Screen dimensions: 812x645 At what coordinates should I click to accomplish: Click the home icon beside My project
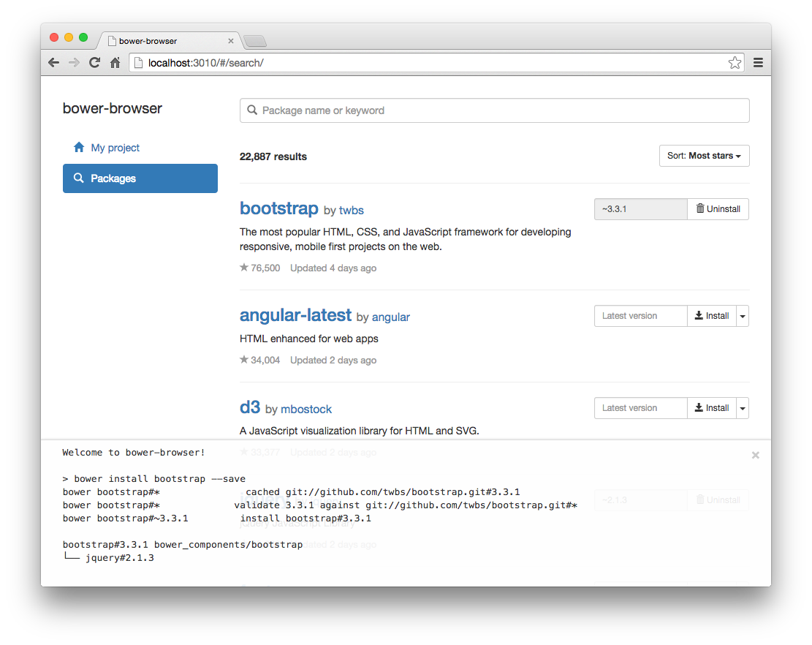point(79,147)
